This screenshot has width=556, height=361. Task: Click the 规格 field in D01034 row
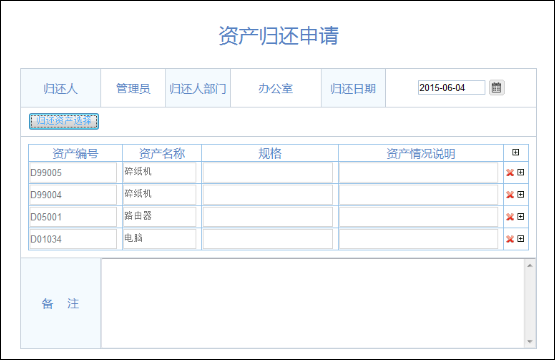coord(268,239)
